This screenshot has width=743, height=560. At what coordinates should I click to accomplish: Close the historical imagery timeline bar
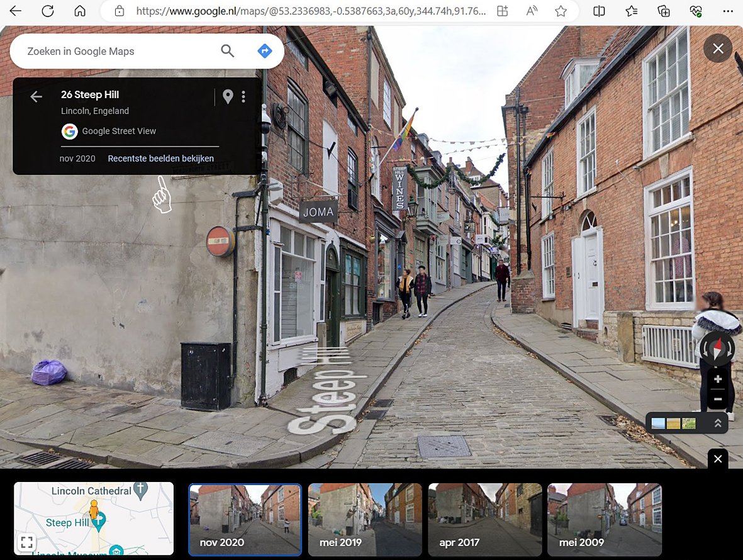click(718, 459)
